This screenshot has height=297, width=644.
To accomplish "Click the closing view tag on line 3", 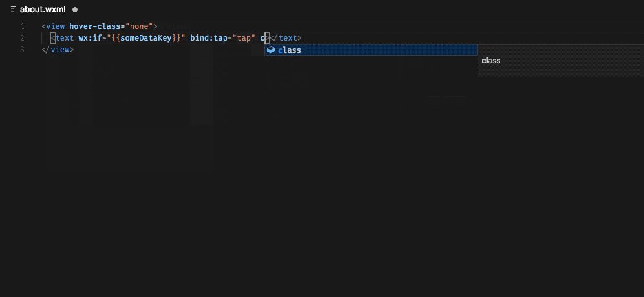I will click(58, 50).
